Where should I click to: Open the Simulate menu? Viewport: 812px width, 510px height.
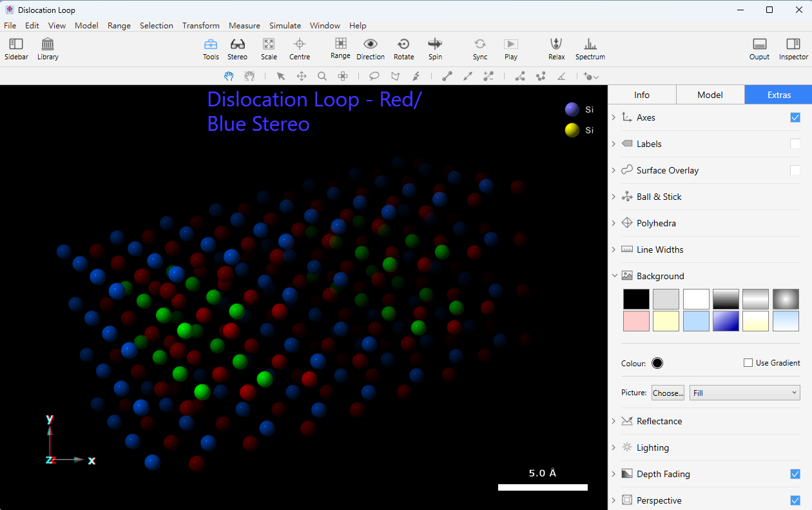(x=285, y=26)
